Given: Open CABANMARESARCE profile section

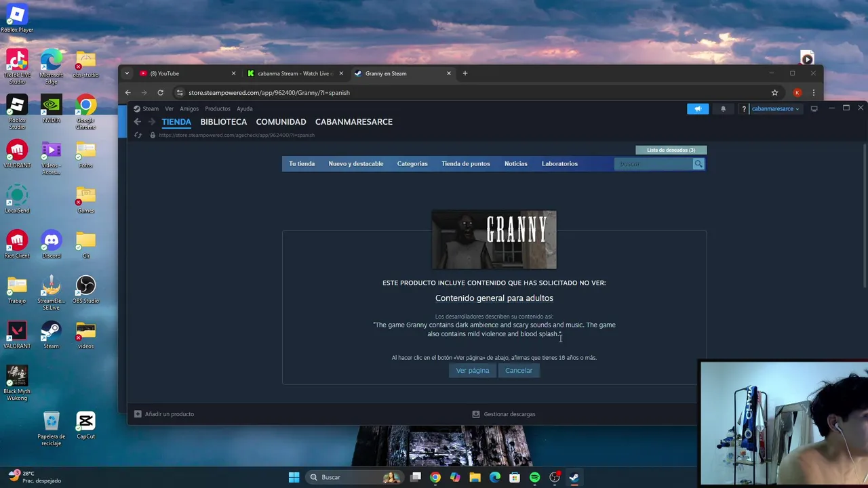Looking at the screenshot, I should click(354, 122).
